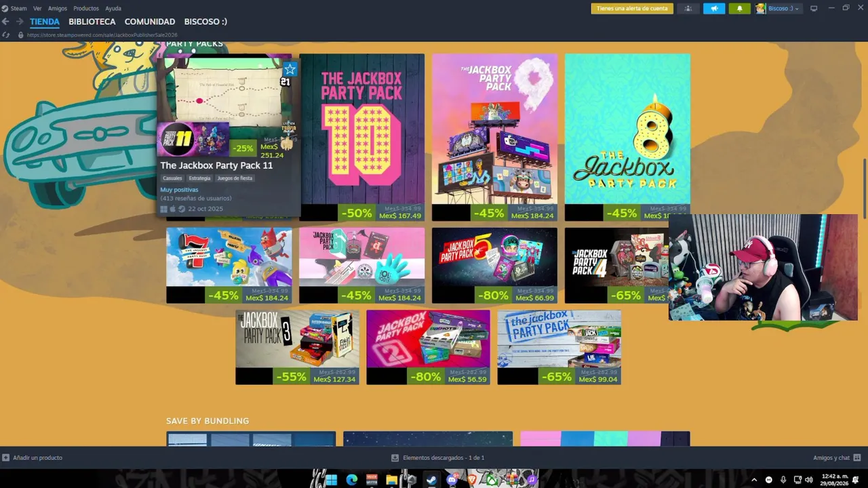This screenshot has width=868, height=488.
Task: Switch to the BIBLIOTECA tab
Action: click(x=92, y=22)
